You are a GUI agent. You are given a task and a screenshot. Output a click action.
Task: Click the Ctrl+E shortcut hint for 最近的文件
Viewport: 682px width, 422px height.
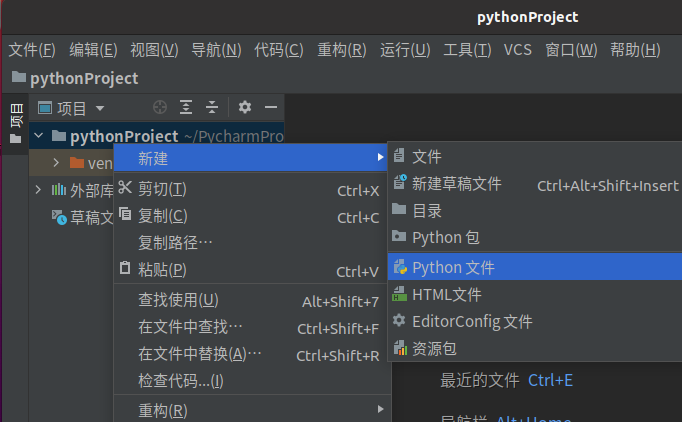[550, 380]
